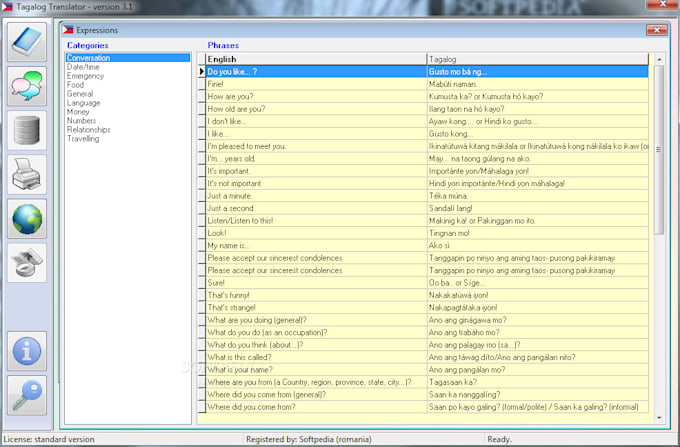The height and width of the screenshot is (447, 680).
Task: Select 'Listen/Listen to this!' phrase
Action: coord(316,221)
